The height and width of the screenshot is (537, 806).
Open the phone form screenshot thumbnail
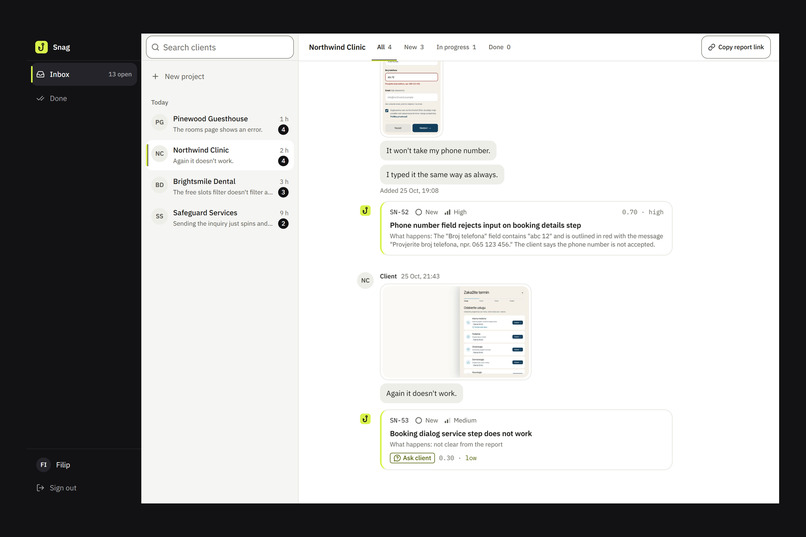pos(411,99)
